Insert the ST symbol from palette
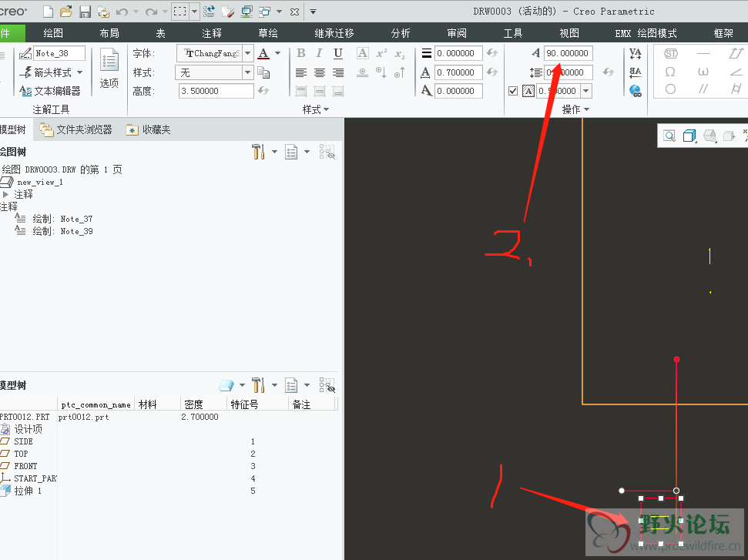Viewport: 748px width, 560px height. [x=671, y=53]
